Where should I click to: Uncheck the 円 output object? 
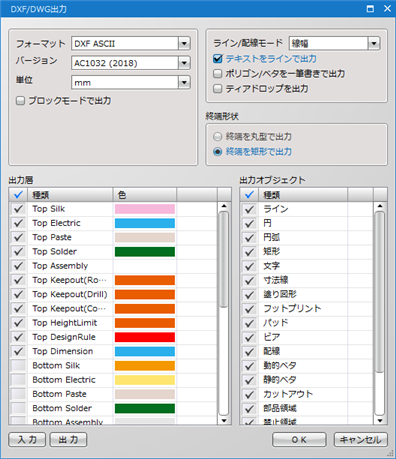tap(249, 223)
